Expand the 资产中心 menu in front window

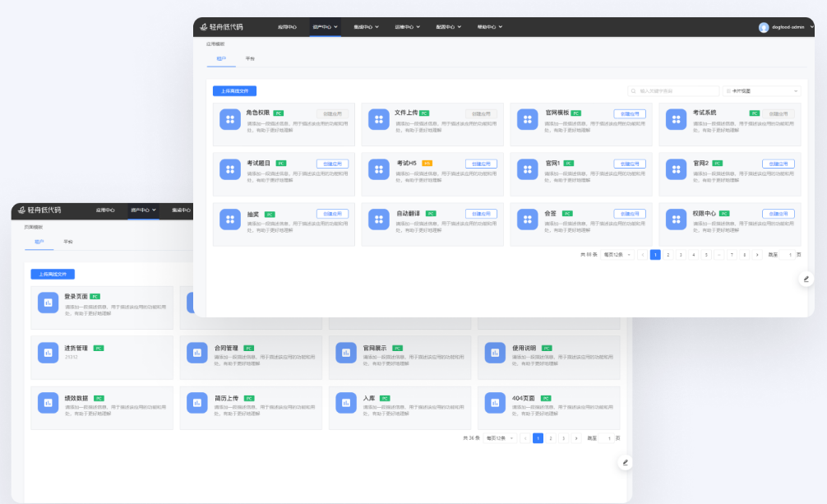(x=325, y=27)
